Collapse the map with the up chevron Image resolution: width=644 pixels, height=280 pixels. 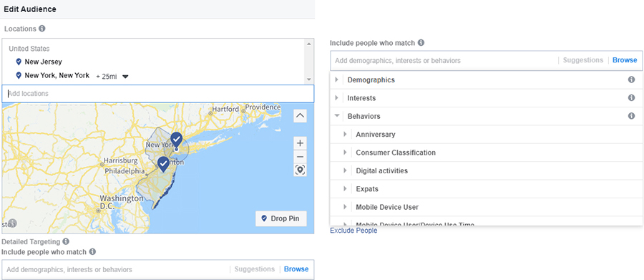coord(301,116)
